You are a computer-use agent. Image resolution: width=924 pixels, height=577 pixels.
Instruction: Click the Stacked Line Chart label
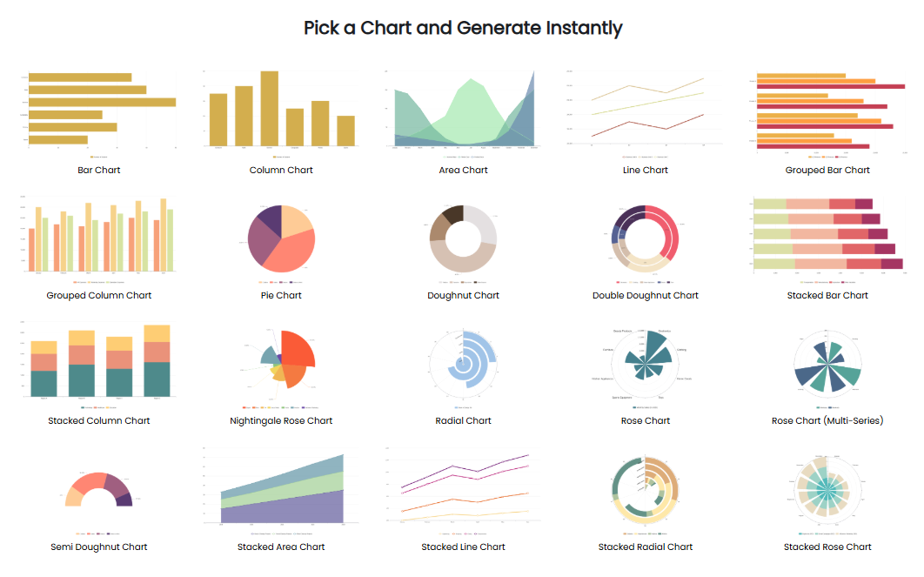[463, 547]
